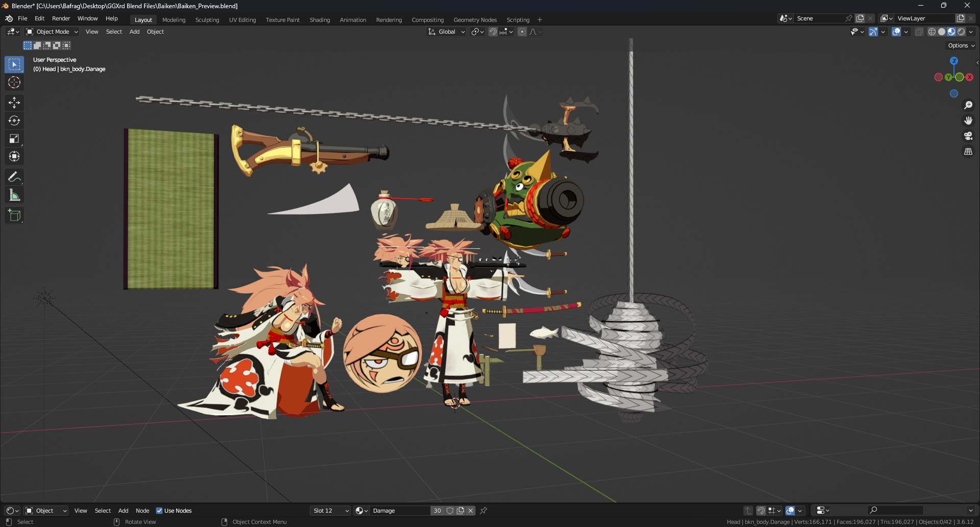Open the Object Mode dropdown

pyautogui.click(x=51, y=31)
